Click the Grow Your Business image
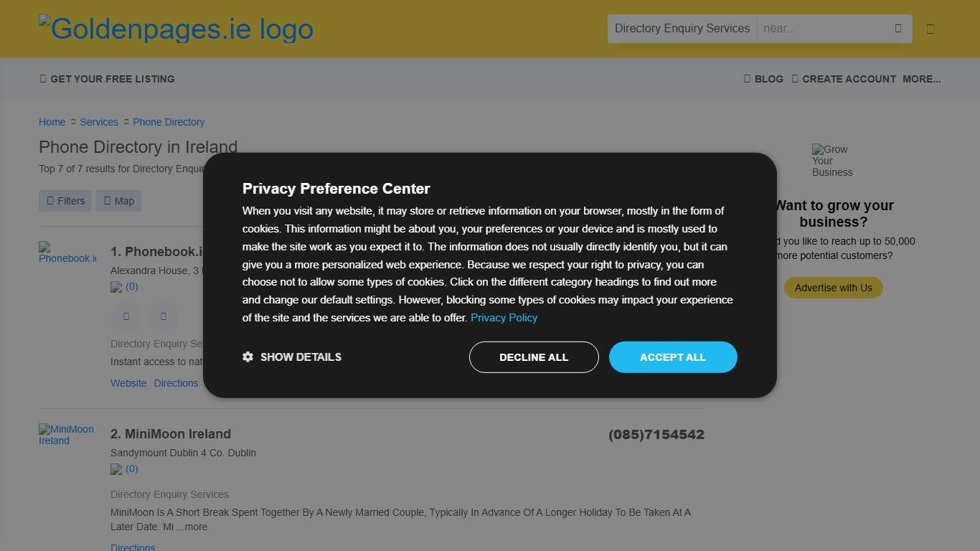This screenshot has height=551, width=980. coord(832,161)
